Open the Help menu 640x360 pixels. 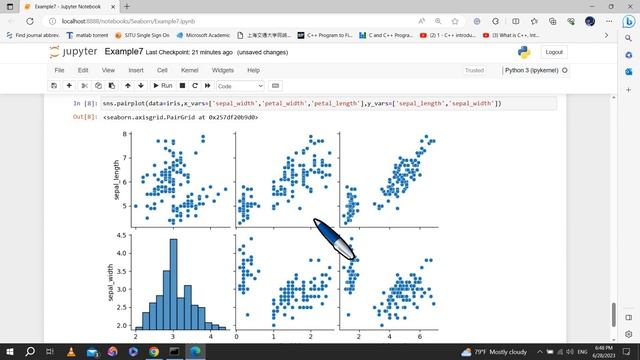[253, 70]
